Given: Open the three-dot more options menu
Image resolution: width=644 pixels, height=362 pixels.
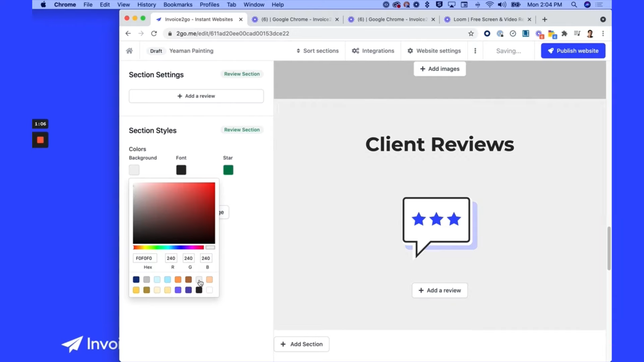Looking at the screenshot, I should (475, 51).
